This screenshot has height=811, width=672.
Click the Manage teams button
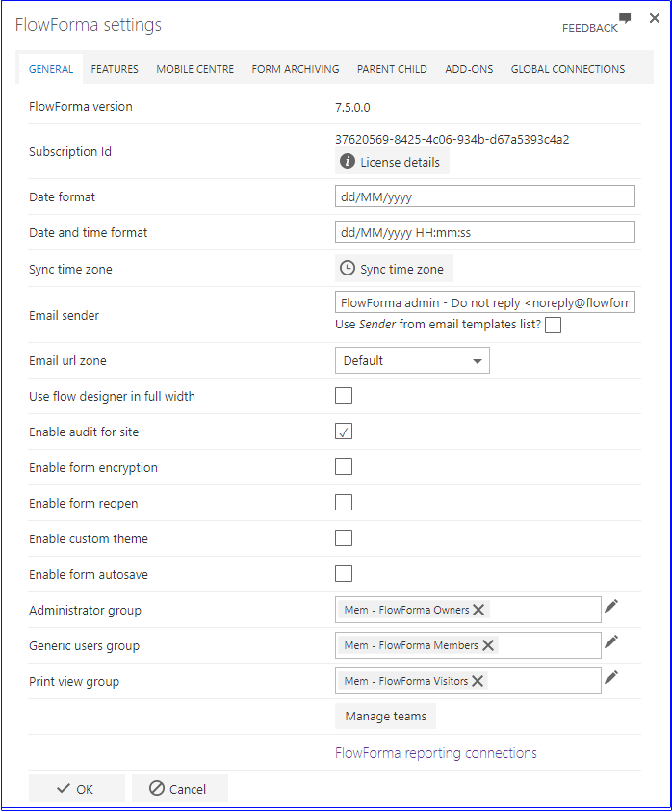click(386, 717)
